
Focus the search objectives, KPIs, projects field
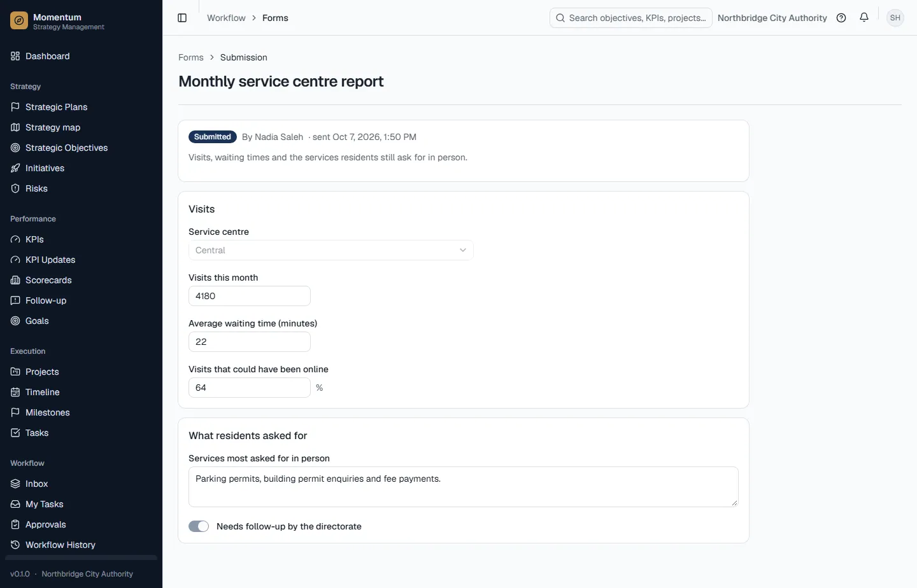point(631,18)
